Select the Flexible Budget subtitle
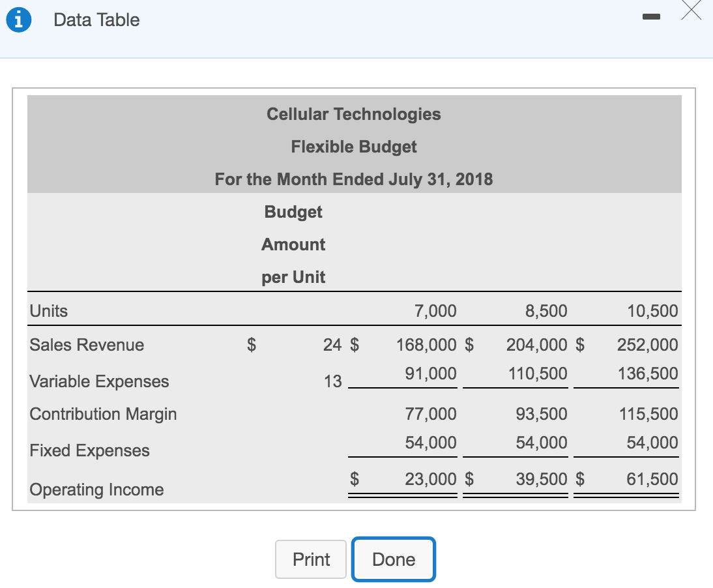Viewport: 713px width, 588px height. coord(353,146)
